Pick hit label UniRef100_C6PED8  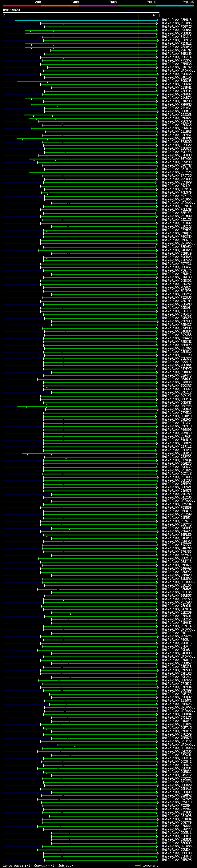point(177,853)
